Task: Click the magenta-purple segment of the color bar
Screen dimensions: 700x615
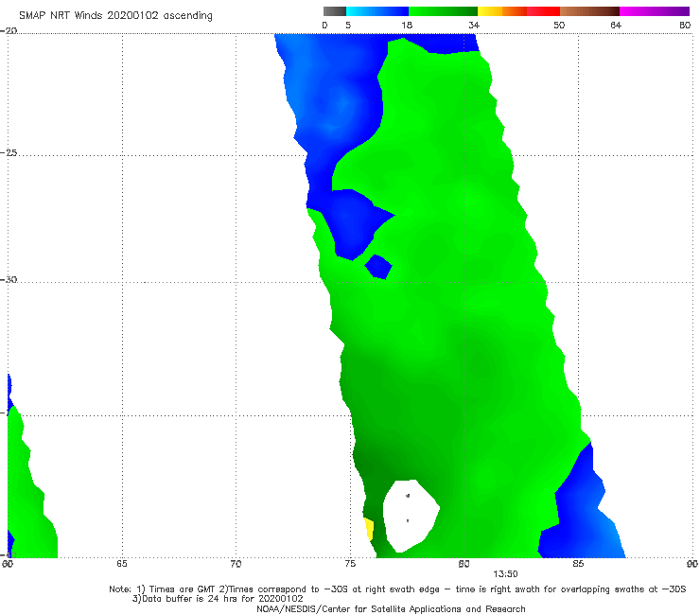Action: pos(655,11)
